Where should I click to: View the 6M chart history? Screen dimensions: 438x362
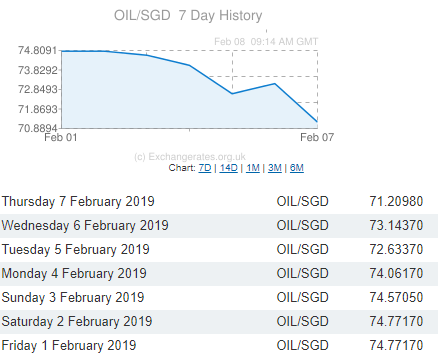tap(297, 168)
